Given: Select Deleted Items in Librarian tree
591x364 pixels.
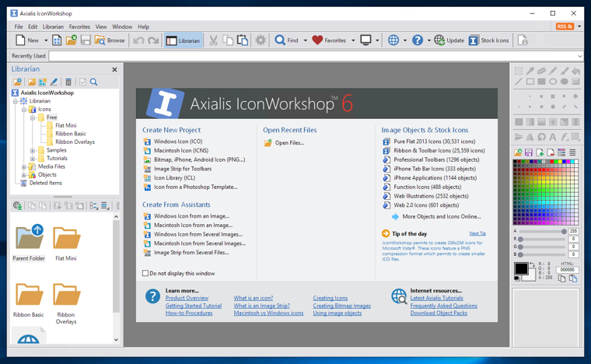Looking at the screenshot, I should (46, 183).
